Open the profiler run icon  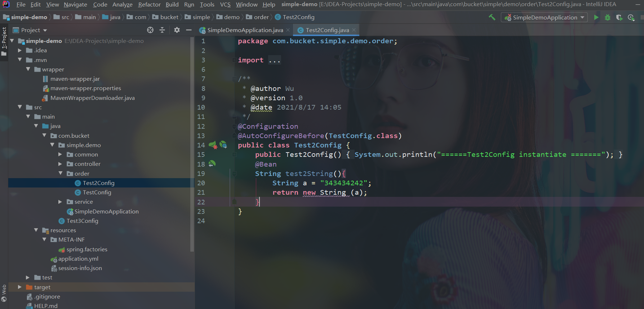(x=631, y=17)
